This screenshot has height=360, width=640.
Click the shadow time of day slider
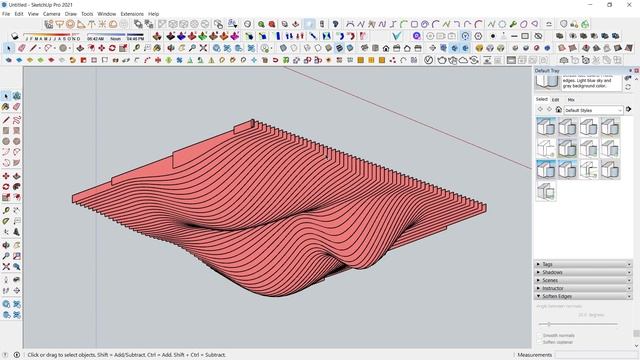tap(115, 35)
